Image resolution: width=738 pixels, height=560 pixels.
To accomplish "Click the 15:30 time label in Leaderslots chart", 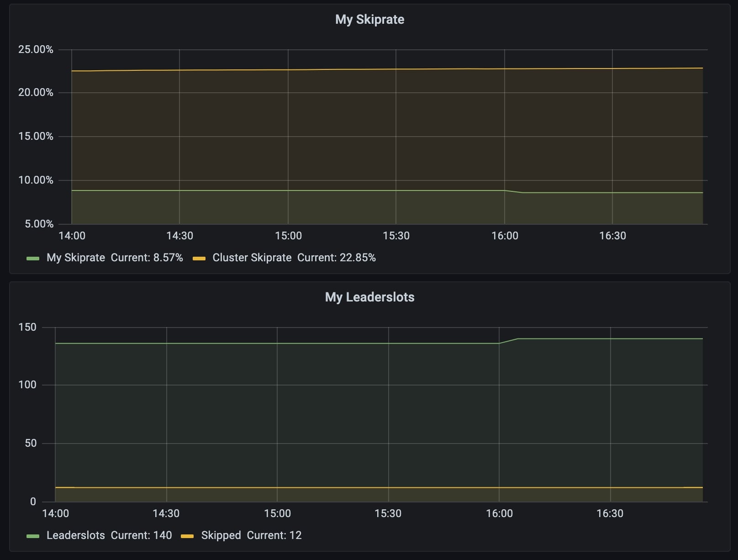I will pyautogui.click(x=388, y=513).
